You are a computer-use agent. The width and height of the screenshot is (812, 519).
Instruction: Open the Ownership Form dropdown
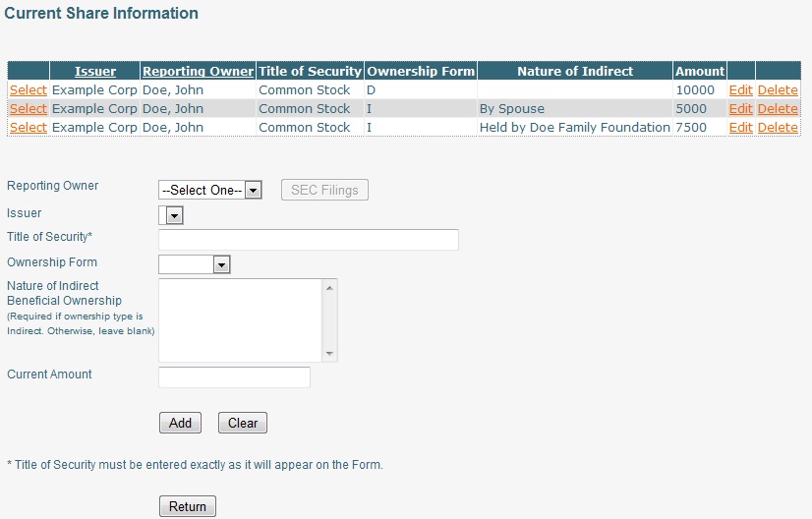pos(194,263)
